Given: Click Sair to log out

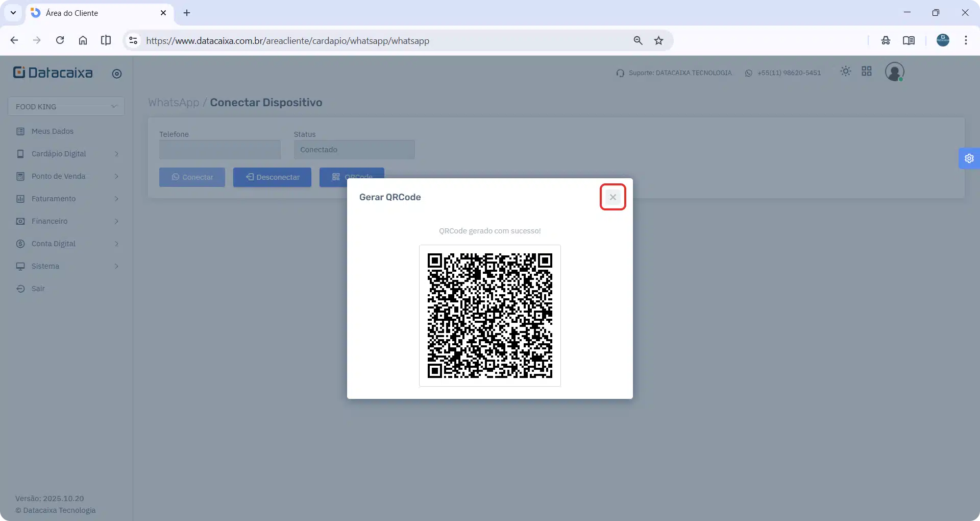Looking at the screenshot, I should [38, 289].
